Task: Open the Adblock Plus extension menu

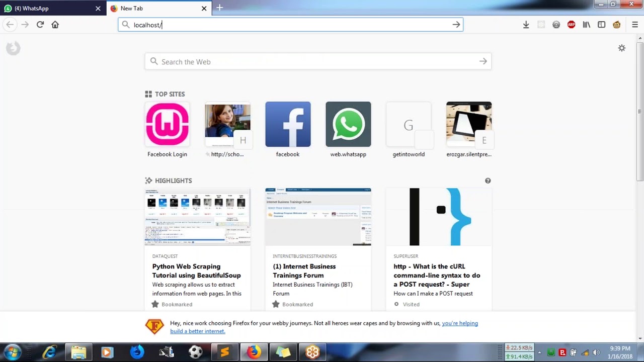Action: point(571,25)
